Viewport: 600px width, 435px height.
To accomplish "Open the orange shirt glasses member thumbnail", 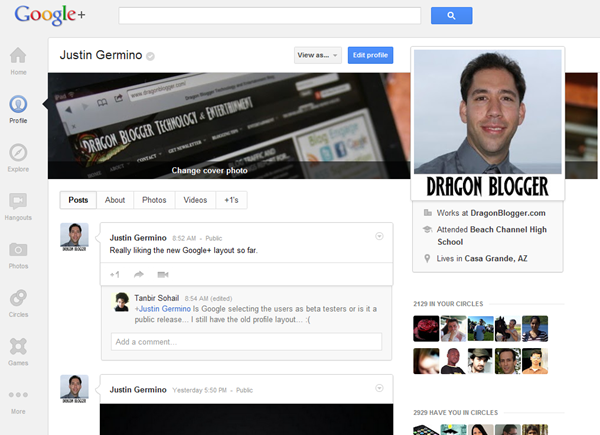I will click(x=535, y=361).
